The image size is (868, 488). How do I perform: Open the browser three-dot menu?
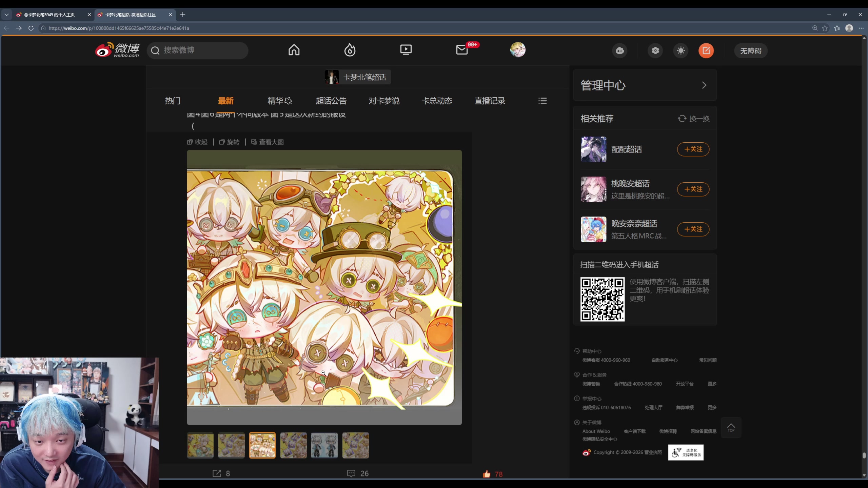point(861,28)
